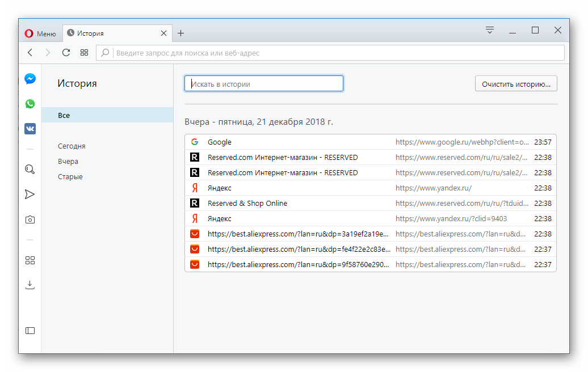Open the tab menu dropdown in title bar
The image size is (588, 372).
click(490, 30)
